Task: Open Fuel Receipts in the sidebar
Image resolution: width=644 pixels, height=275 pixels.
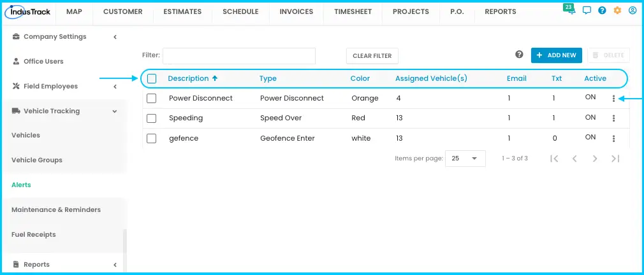Action: tap(34, 234)
